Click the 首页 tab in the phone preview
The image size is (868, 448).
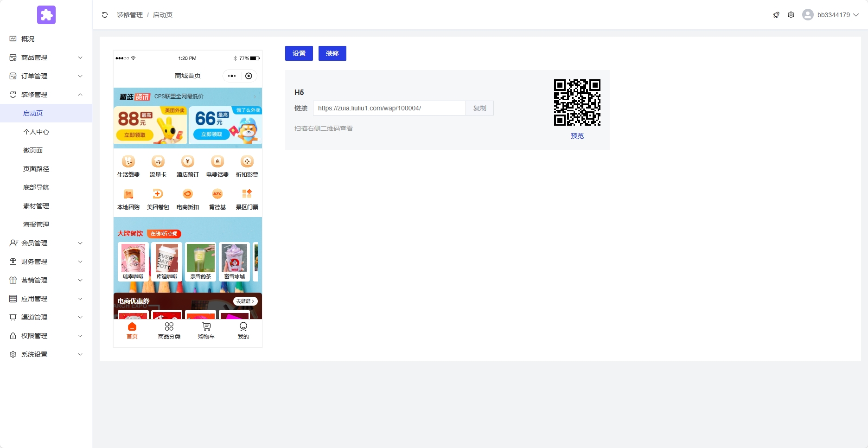click(x=132, y=331)
